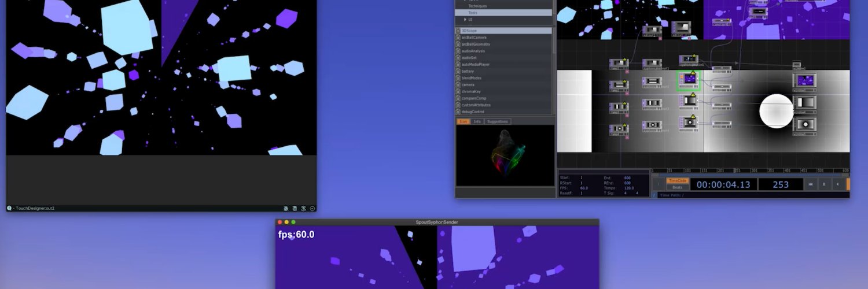Image resolution: width=868 pixels, height=289 pixels.
Task: Select debugControl in the palette list
Action: point(503,112)
